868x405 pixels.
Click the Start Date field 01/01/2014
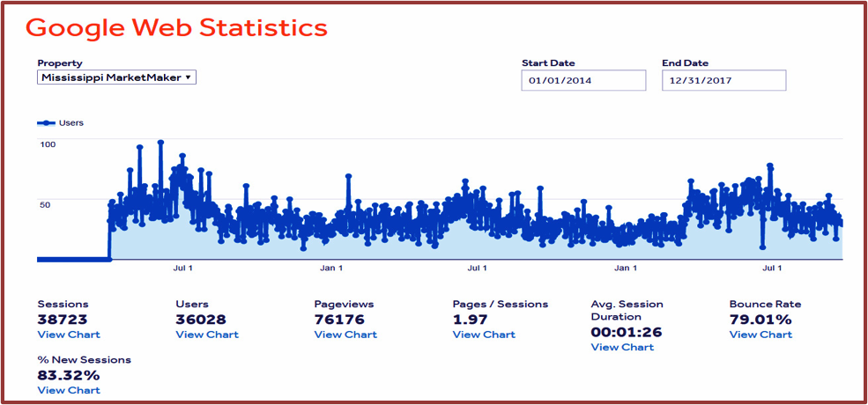583,80
